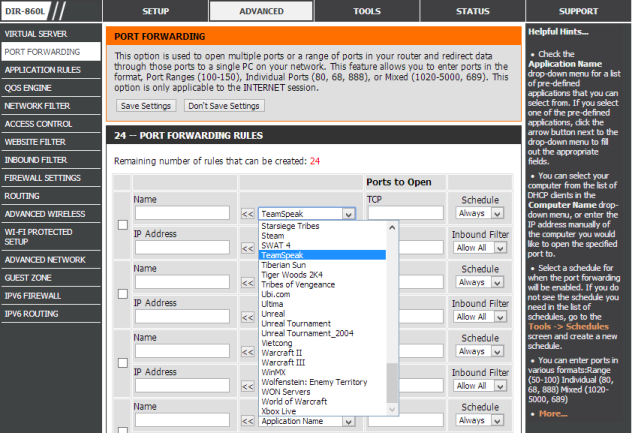Go to Website Filter page
The width and height of the screenshot is (632, 433).
point(50,142)
